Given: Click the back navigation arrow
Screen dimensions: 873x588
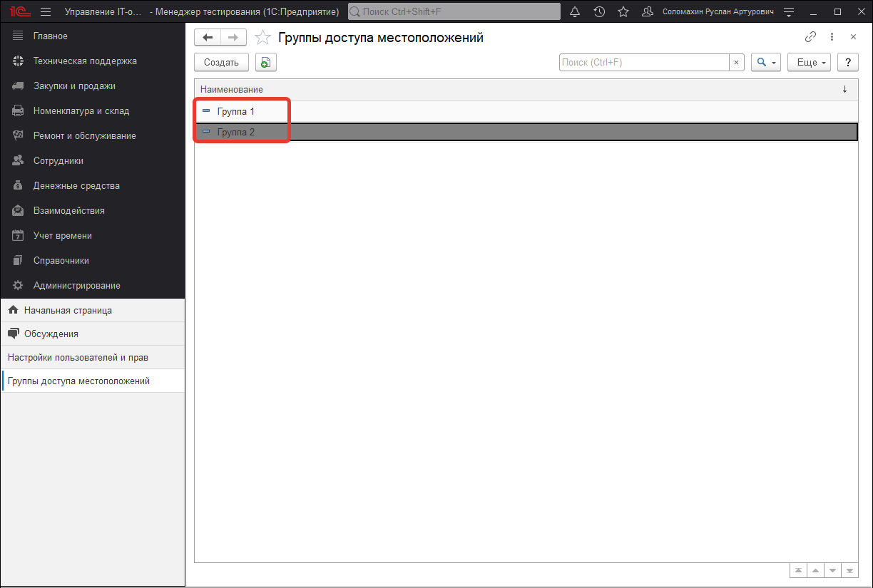Looking at the screenshot, I should 208,38.
